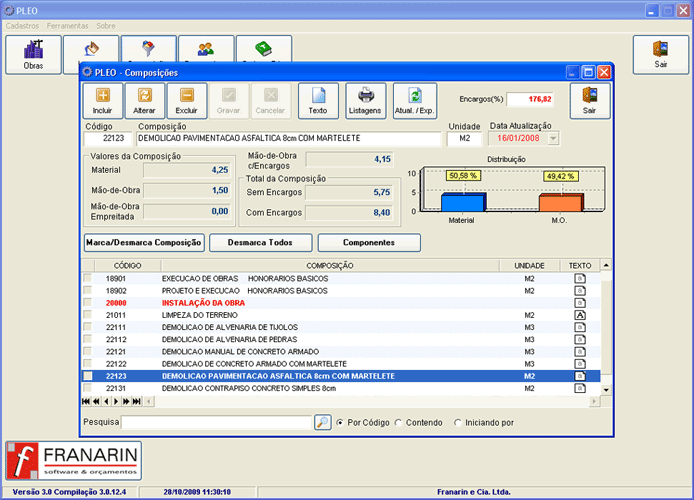Open text icon for row 22112
This screenshot has width=694, height=500.
(580, 339)
